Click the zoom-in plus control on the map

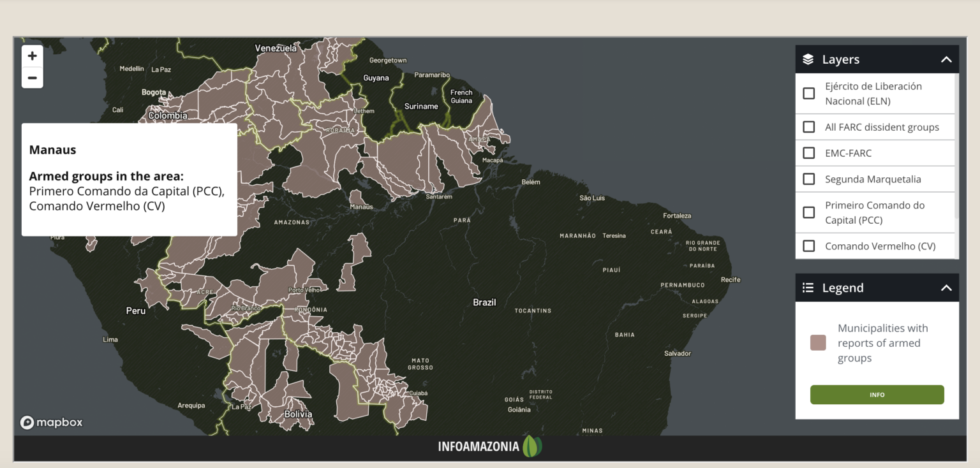32,55
